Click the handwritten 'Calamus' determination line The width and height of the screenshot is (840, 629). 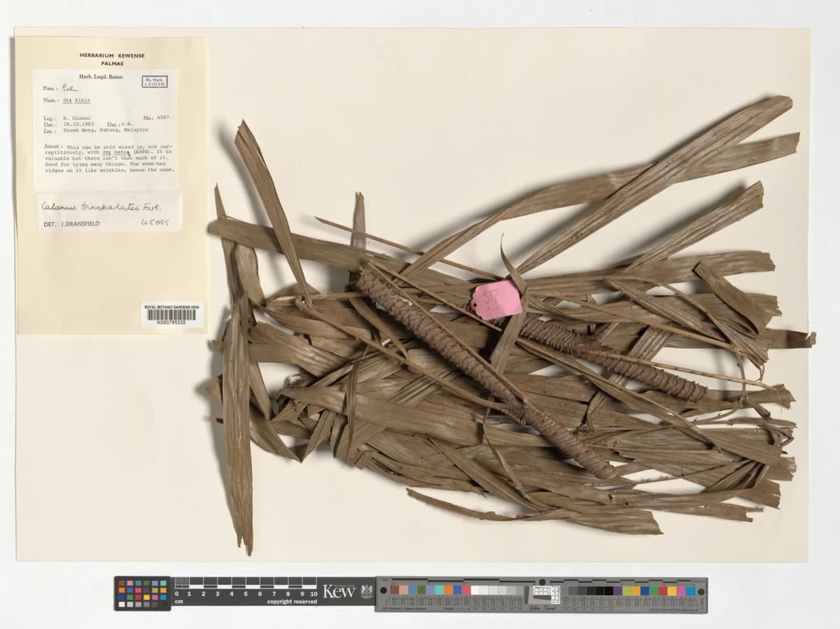[101, 207]
